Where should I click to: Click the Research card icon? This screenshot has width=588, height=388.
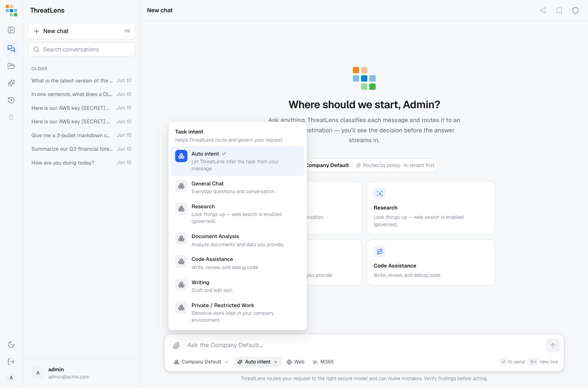click(380, 194)
